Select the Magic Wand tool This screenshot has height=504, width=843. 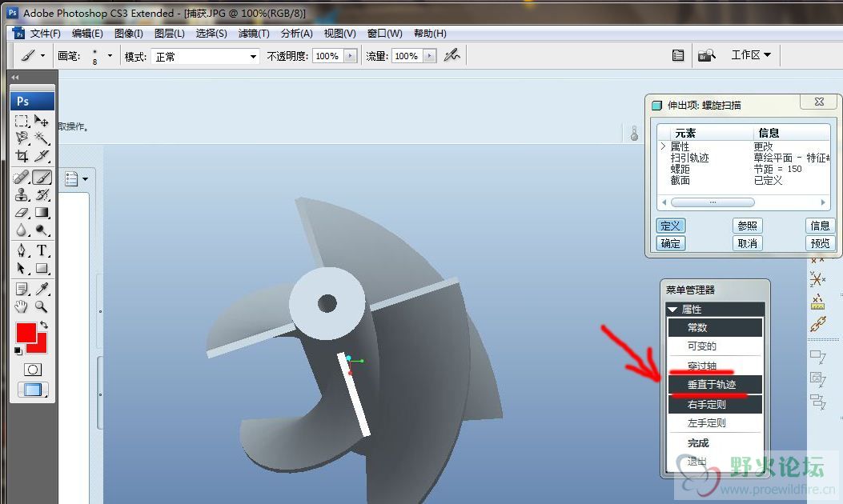(x=42, y=138)
